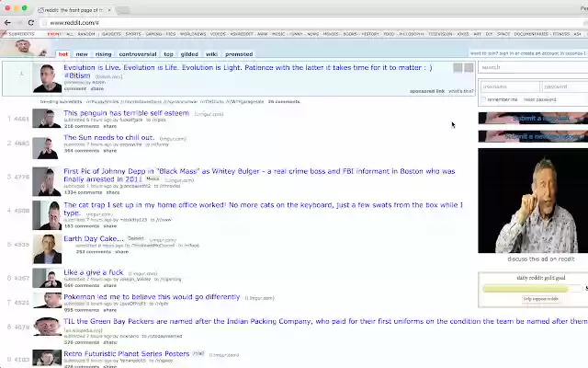Click the reddit logo image in header

tap(23, 48)
